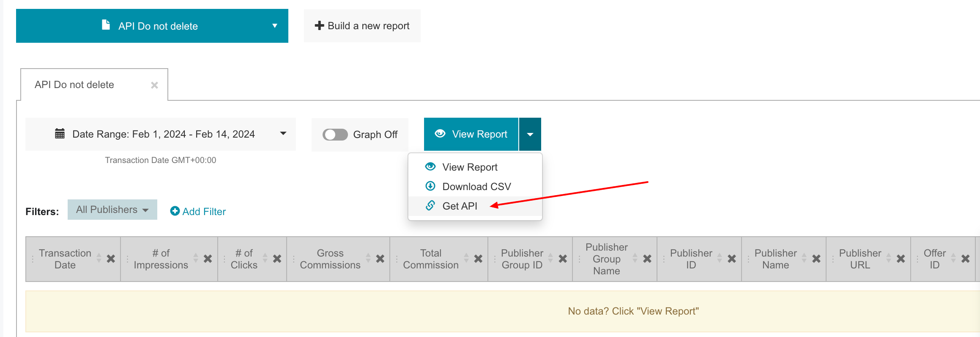The height and width of the screenshot is (337, 980).
Task: Sort by # of Impressions arrows
Action: pyautogui.click(x=196, y=258)
